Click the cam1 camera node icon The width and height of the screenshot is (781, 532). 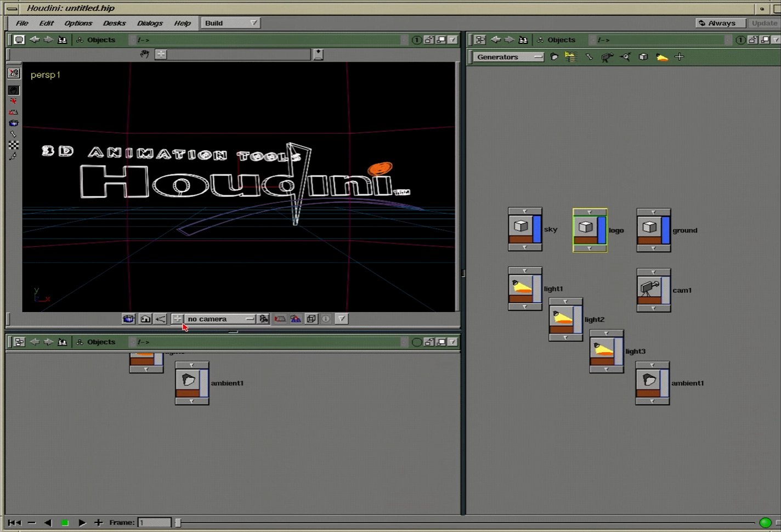click(650, 289)
